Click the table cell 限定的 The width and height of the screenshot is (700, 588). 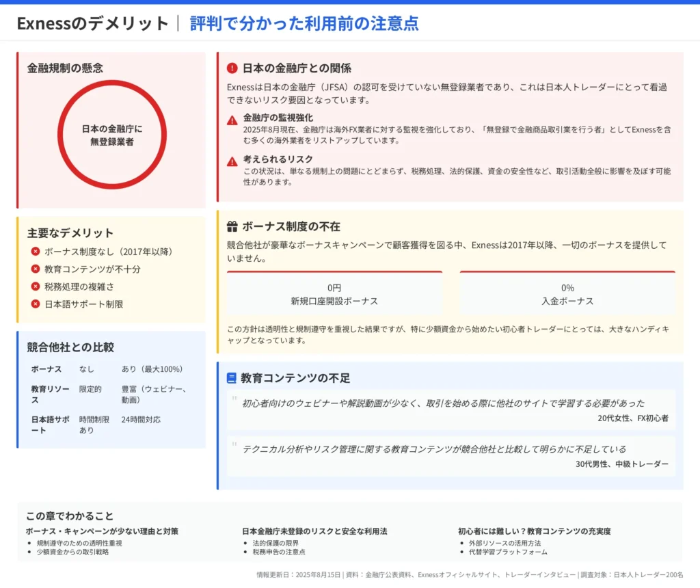tap(90, 389)
